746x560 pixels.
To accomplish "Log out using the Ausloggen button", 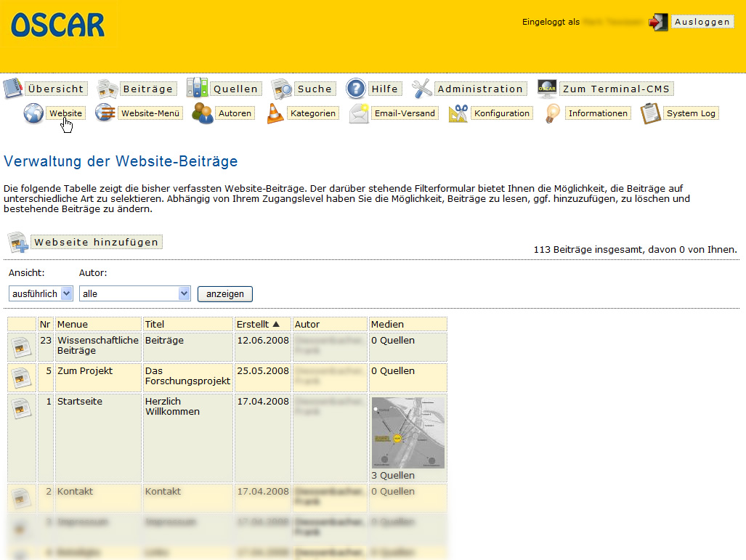I will pyautogui.click(x=701, y=22).
